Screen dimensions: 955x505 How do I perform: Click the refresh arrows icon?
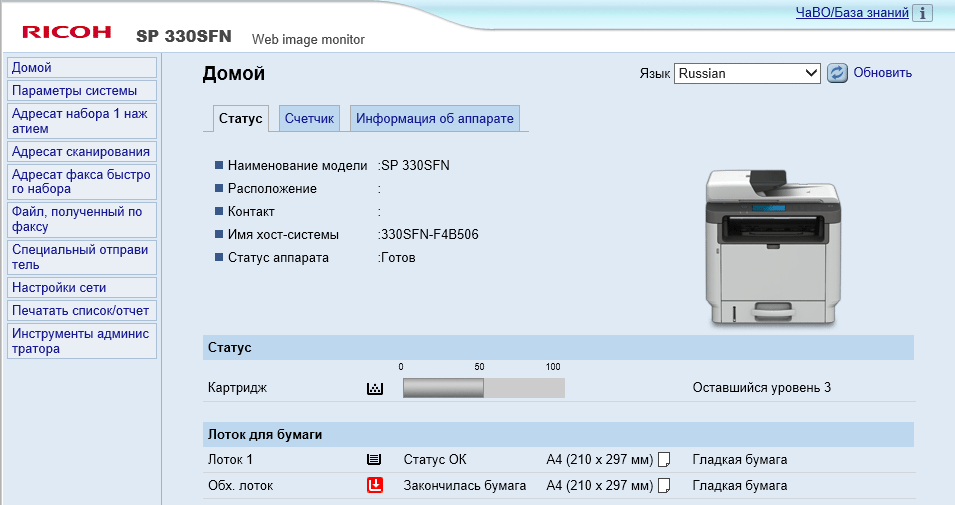[x=837, y=73]
